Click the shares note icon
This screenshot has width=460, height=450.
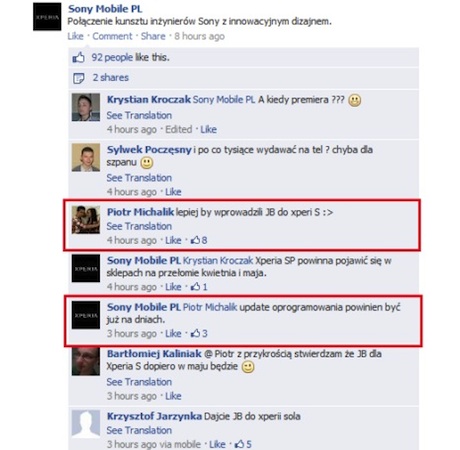click(x=78, y=78)
